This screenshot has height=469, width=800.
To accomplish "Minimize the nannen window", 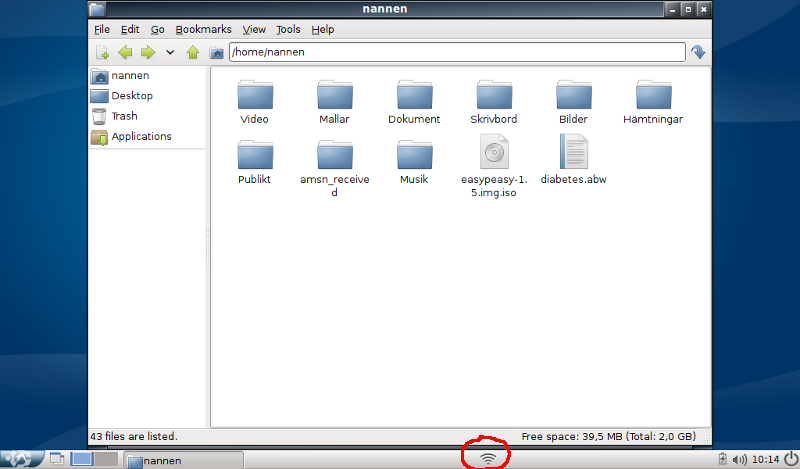I will [x=672, y=9].
